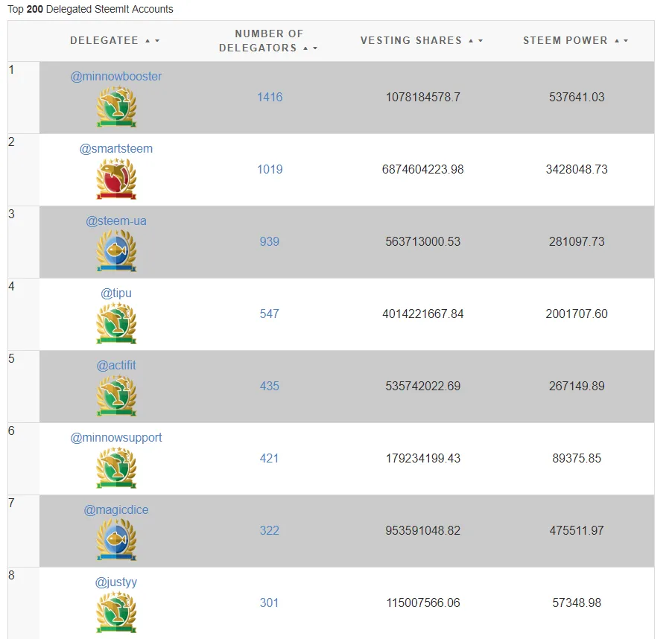Viewport: 672px width, 639px height.
Task: Click the sort arrows beside Steem Power
Action: pos(621,41)
